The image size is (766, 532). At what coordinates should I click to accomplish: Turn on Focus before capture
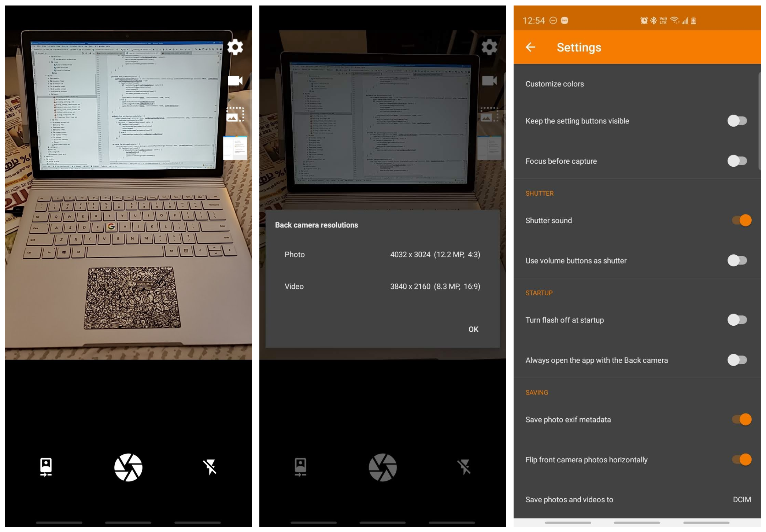[x=737, y=161]
